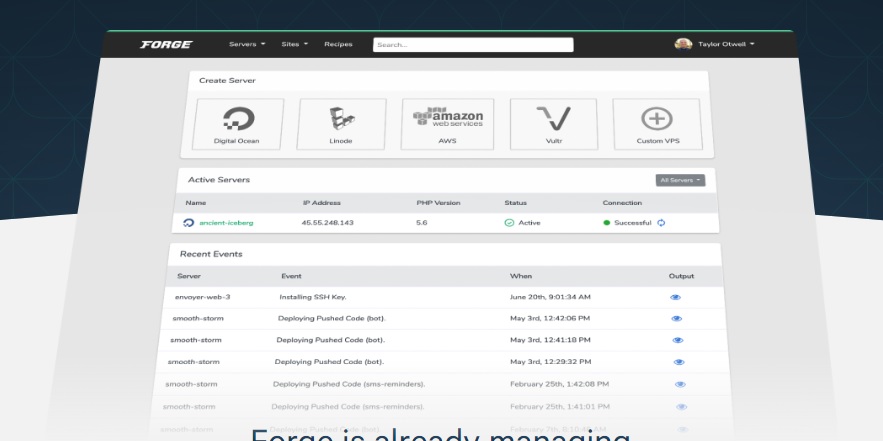Click IP Address column header
883x441 pixels.
tap(322, 203)
